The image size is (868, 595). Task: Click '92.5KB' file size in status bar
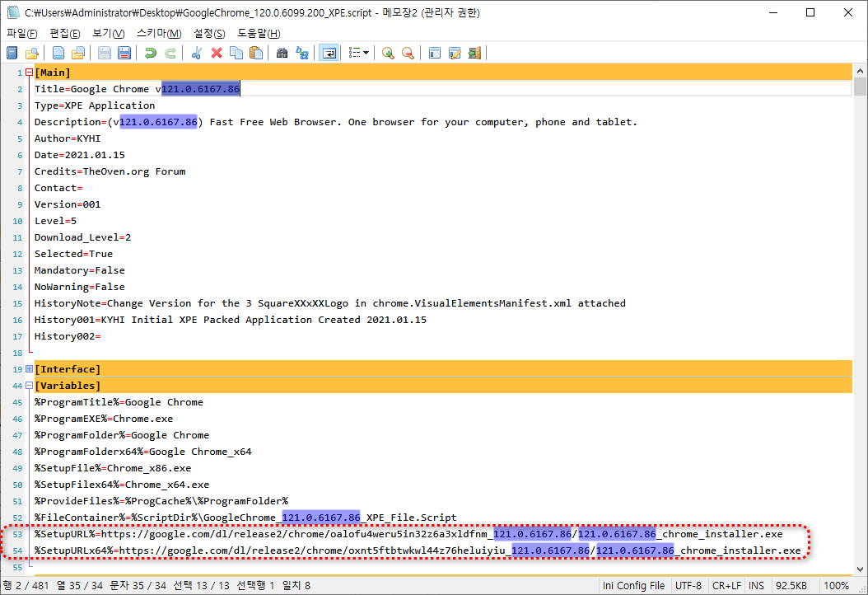(x=791, y=586)
